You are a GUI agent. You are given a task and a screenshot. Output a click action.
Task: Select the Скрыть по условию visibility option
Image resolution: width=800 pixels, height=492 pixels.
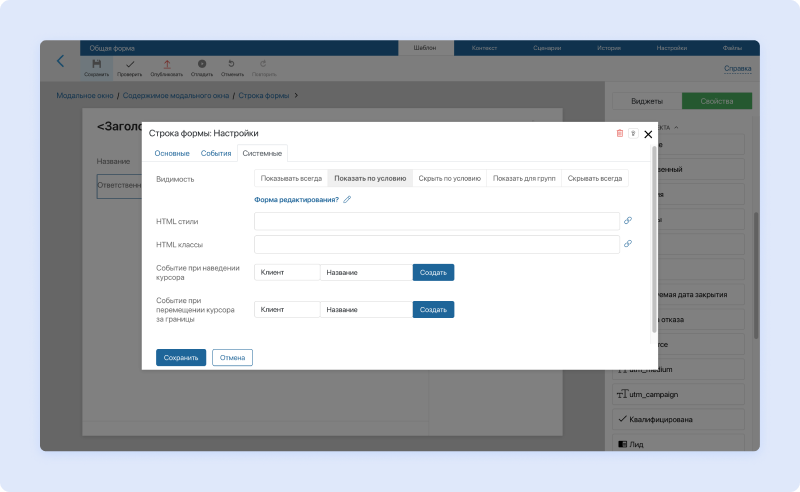[x=449, y=179]
